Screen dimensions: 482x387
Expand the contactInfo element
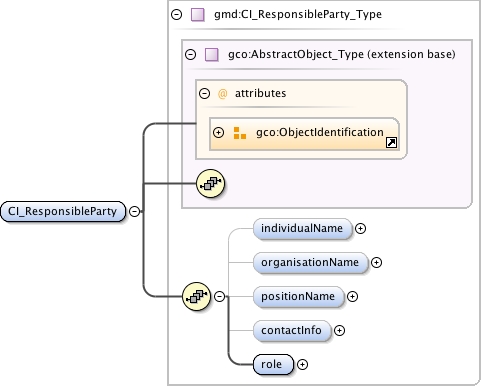pos(339,331)
